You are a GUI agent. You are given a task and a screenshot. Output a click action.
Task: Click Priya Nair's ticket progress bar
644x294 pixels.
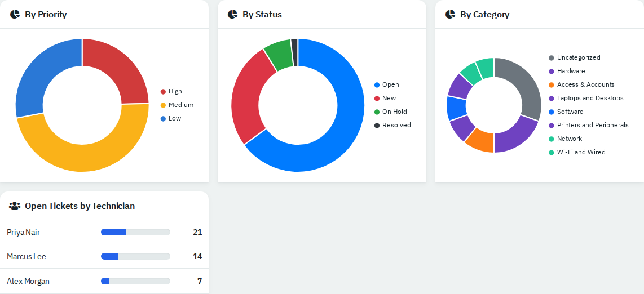pyautogui.click(x=135, y=232)
